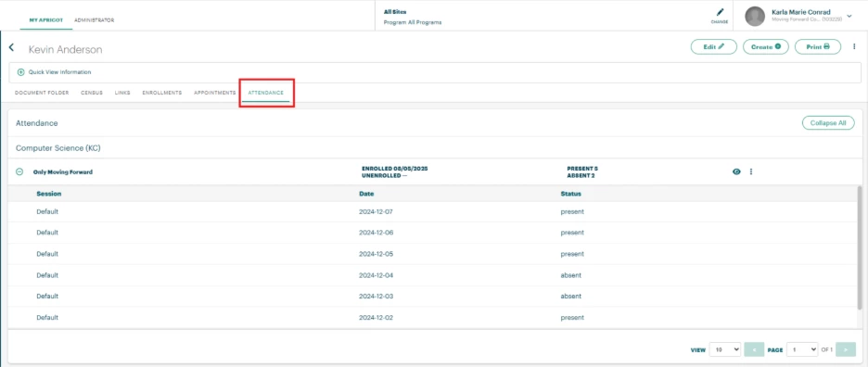Click the date 2024-12-06

[376, 233]
